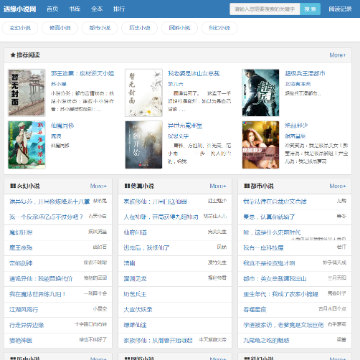Click More+ in the 修真小说 section
This screenshot has height=360, width=360.
click(218, 186)
